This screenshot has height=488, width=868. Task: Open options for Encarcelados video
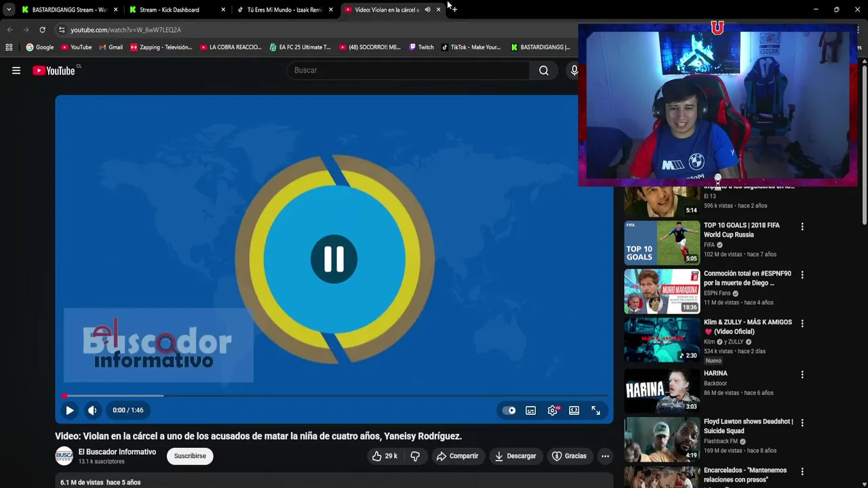802,472
